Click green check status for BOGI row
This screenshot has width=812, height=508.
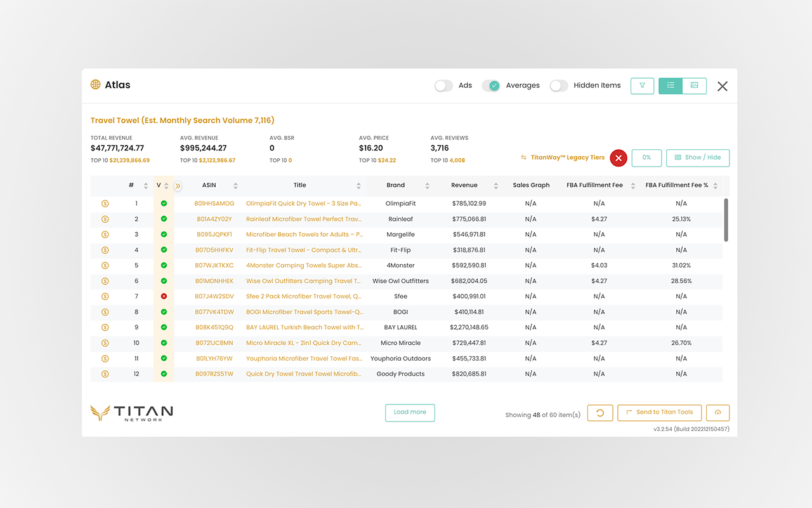point(164,312)
